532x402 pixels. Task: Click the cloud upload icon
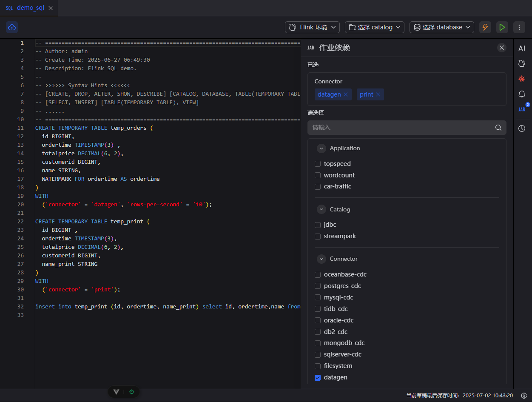click(x=12, y=27)
